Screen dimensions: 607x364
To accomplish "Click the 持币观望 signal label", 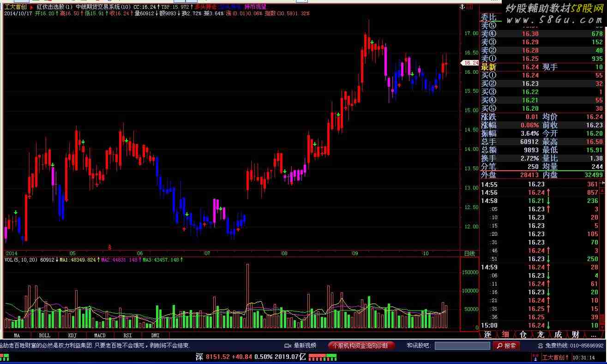I will (x=256, y=7).
